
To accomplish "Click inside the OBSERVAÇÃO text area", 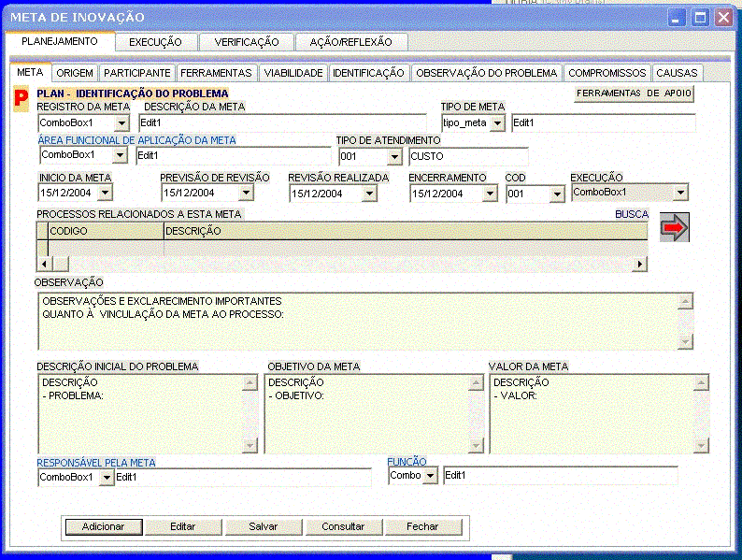I will 358,322.
